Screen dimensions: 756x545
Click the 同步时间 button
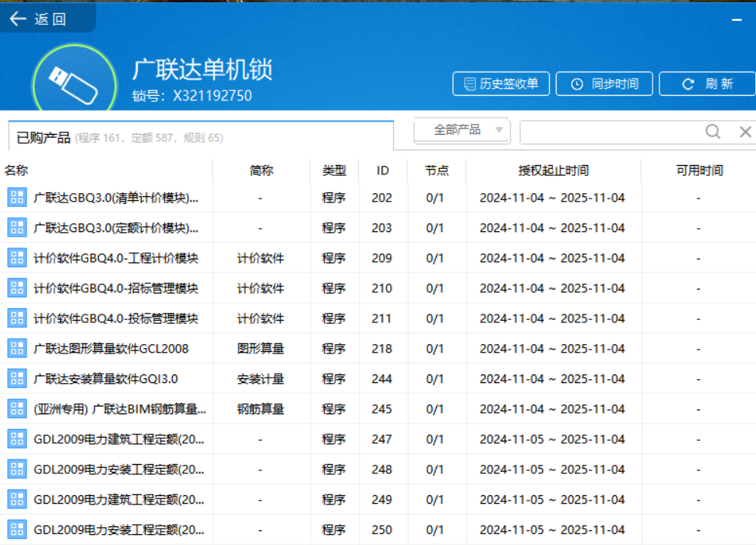(604, 83)
